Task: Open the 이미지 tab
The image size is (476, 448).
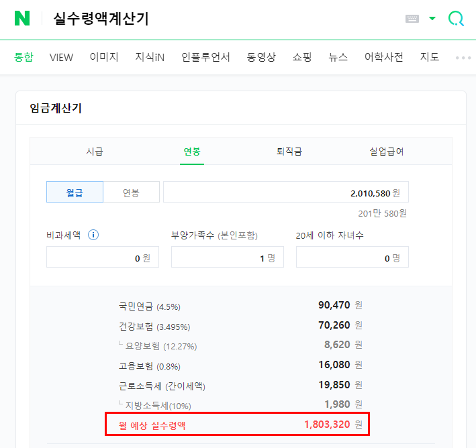Action: [x=104, y=57]
